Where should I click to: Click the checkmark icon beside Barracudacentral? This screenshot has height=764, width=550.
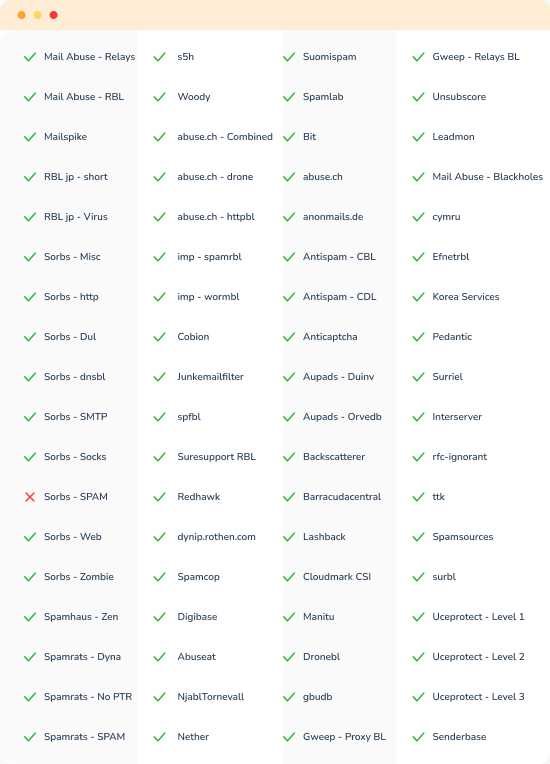click(x=289, y=497)
